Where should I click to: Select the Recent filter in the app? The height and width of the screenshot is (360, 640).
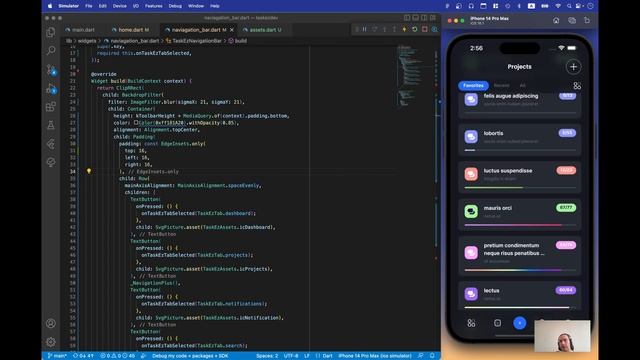[501, 85]
